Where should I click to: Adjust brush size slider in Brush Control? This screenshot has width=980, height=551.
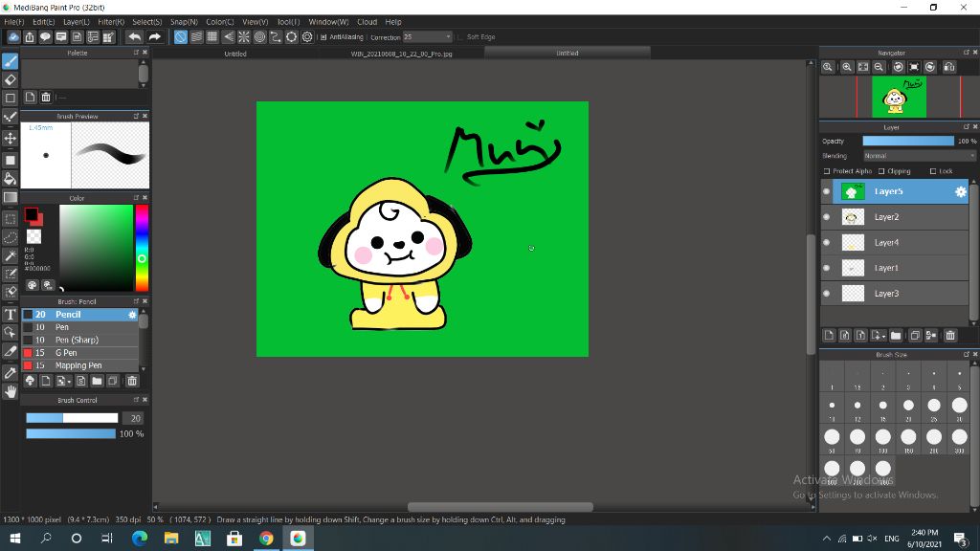point(72,418)
